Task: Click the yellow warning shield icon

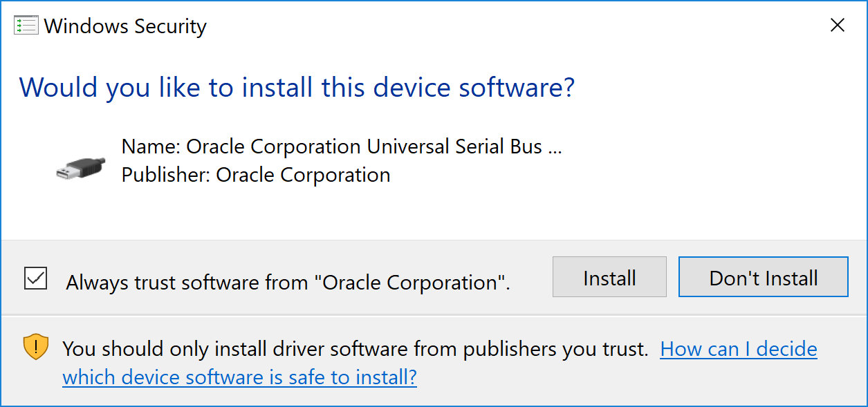Action: click(36, 347)
